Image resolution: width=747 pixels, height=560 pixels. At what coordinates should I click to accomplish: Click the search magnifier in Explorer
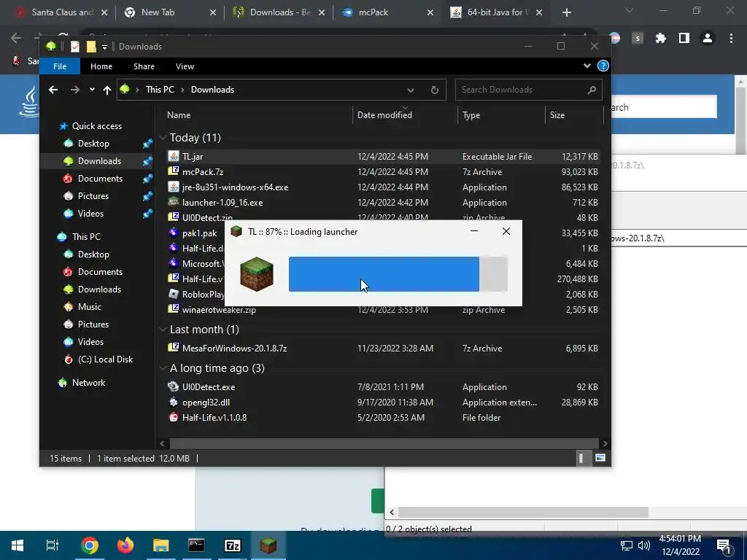(592, 90)
